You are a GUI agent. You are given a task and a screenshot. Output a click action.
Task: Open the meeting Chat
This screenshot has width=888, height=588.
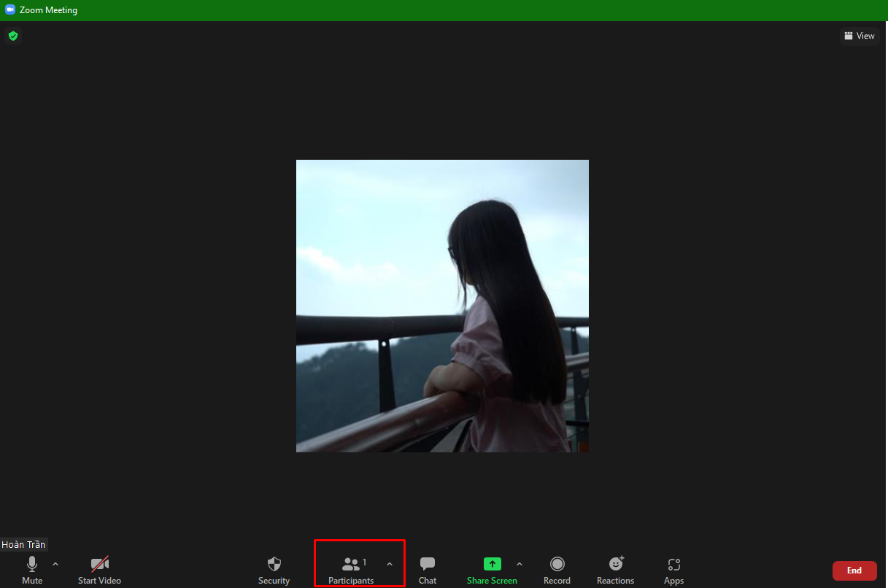(x=427, y=569)
